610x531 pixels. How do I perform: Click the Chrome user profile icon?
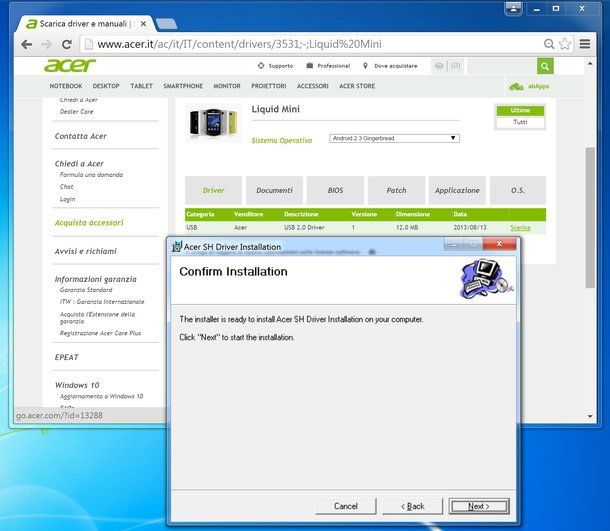coord(514,8)
